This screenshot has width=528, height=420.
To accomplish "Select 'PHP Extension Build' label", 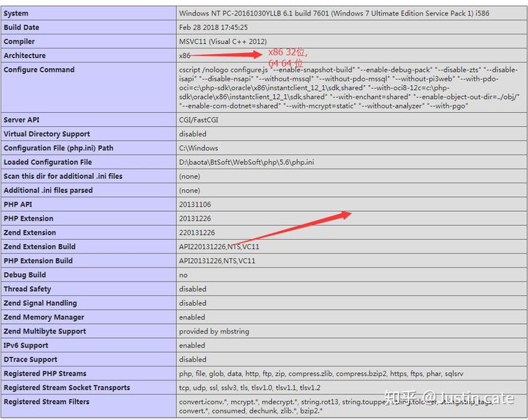I will pos(38,261).
